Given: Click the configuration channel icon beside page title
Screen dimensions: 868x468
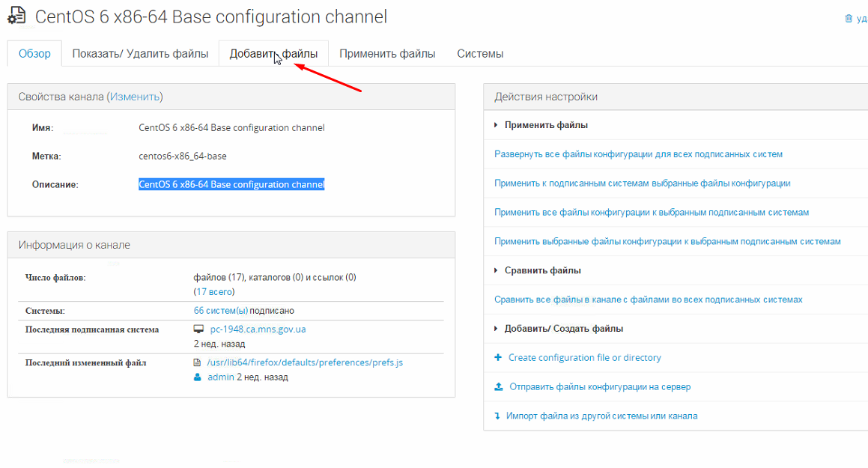Looking at the screenshot, I should click(x=16, y=16).
